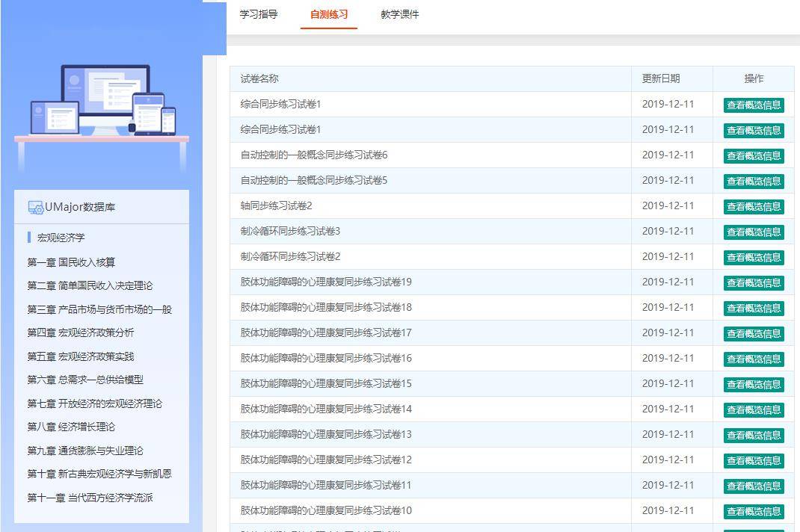Viewport: 800px width, 532px height.
Task: View overview for 肢体功能障碍的心理康复同步练习试卷10
Action: [754, 512]
